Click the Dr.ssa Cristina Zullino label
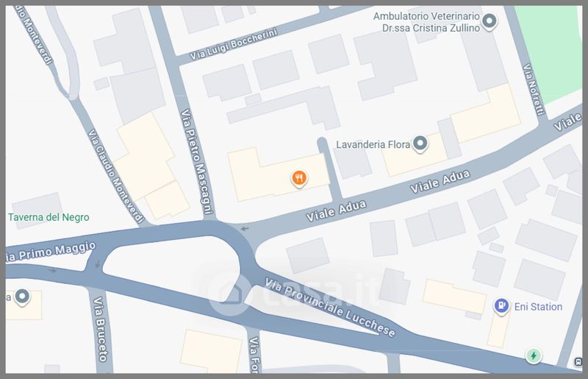Image resolution: width=588 pixels, height=379 pixels. coord(431,28)
